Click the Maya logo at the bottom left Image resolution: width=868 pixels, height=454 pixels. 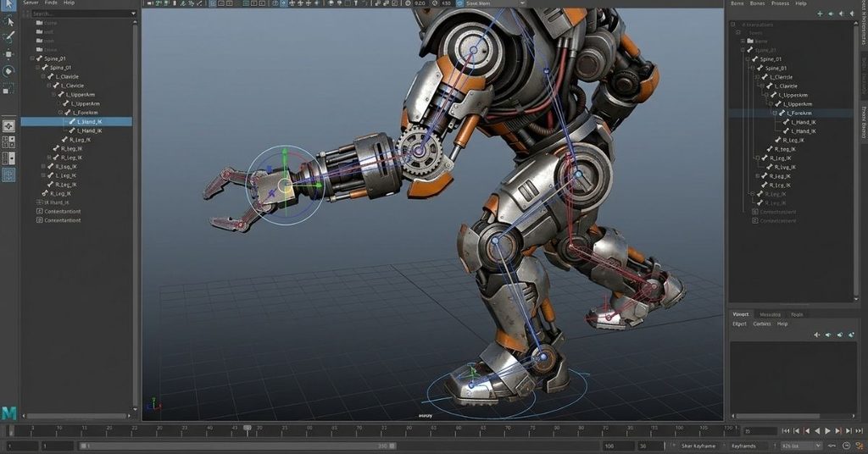8,413
